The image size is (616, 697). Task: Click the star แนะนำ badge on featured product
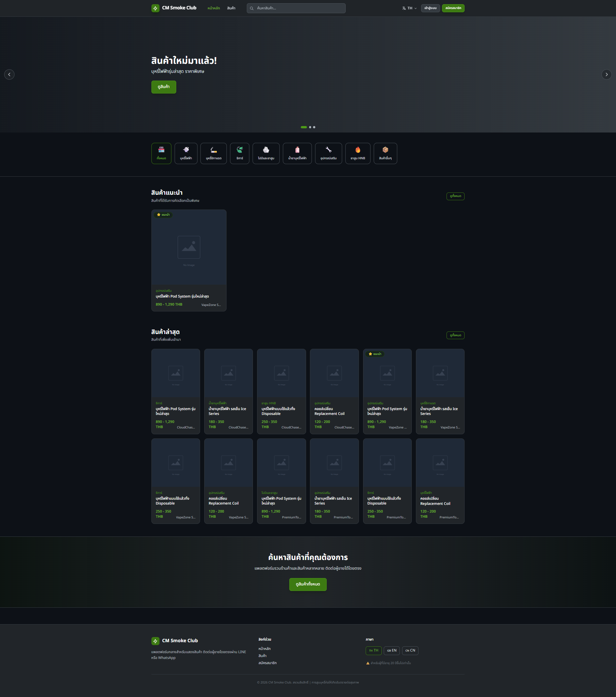pyautogui.click(x=163, y=215)
